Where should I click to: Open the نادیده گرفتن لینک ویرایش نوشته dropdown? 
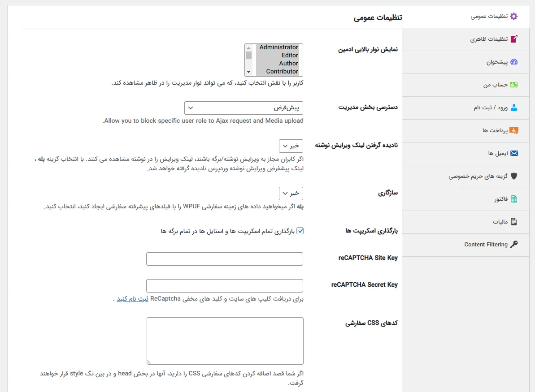[x=291, y=146]
